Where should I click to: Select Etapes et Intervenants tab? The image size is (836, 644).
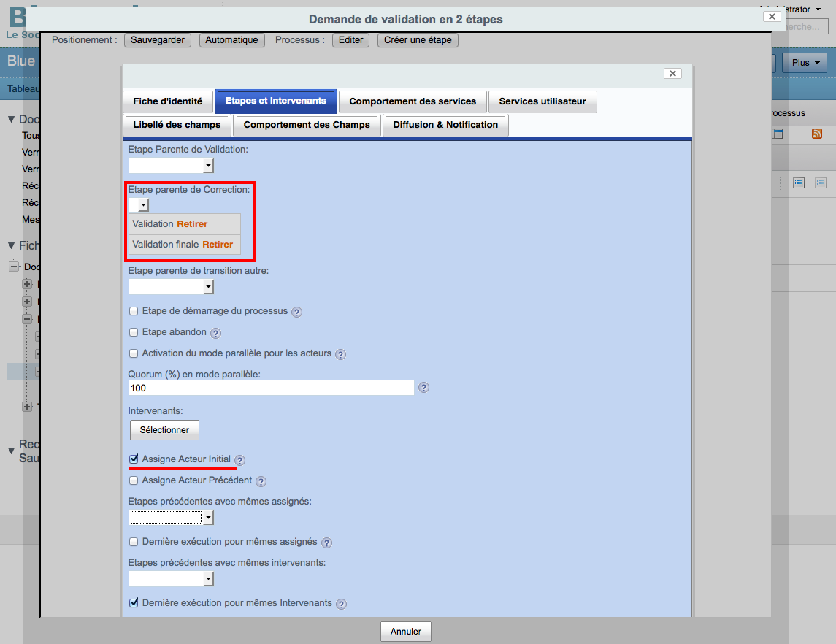276,101
